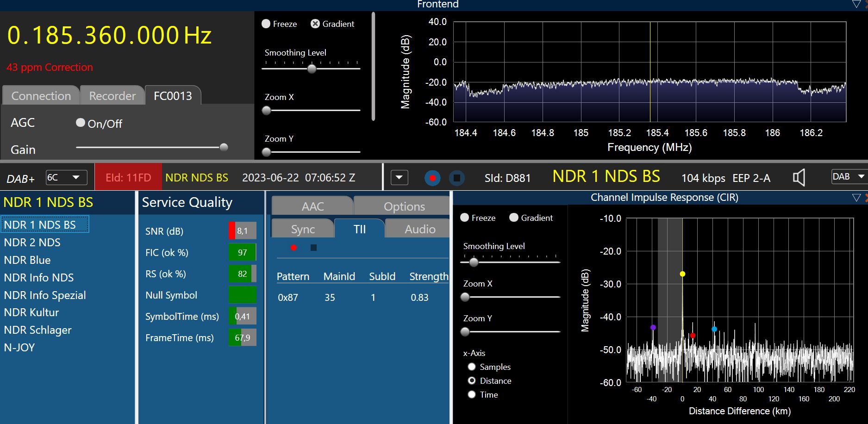Collapse the Channel Impulse Response panel
This screenshot has width=868, height=424.
[x=856, y=198]
